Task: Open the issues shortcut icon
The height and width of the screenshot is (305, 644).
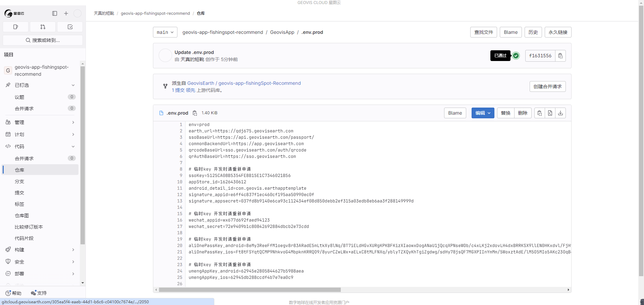Action: [x=15, y=27]
